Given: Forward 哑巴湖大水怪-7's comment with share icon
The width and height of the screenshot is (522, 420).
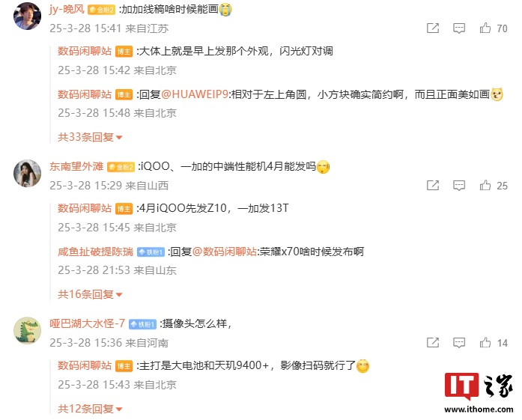Looking at the screenshot, I should click(433, 342).
